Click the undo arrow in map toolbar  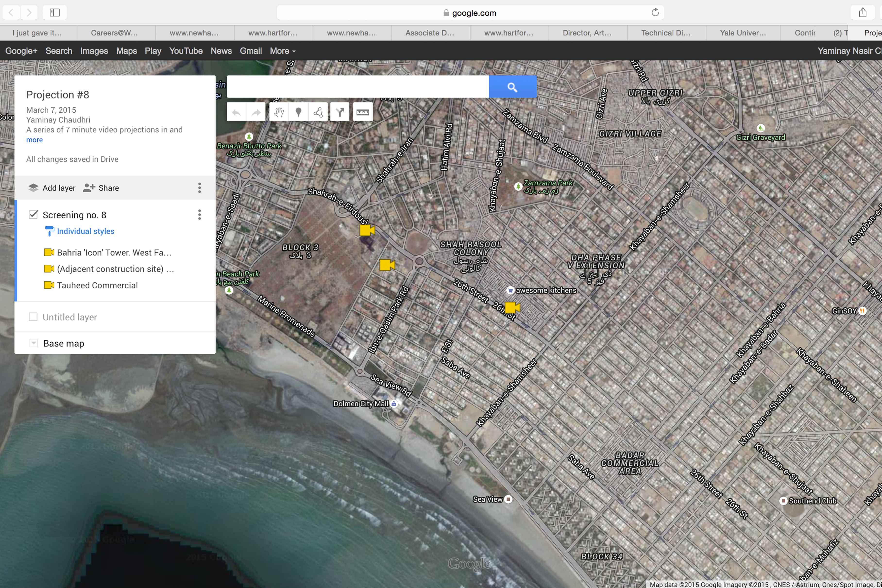(236, 112)
